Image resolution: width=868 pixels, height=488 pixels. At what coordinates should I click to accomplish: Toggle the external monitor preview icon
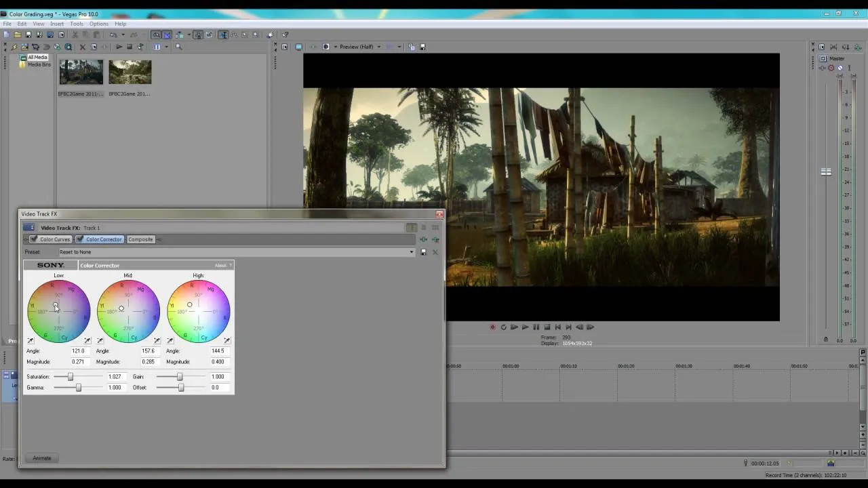coord(298,47)
